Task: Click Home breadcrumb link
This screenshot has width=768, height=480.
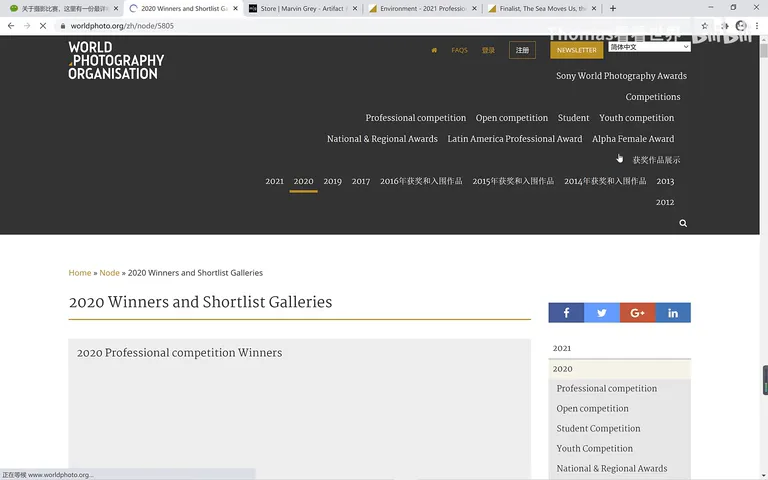Action: (80, 273)
